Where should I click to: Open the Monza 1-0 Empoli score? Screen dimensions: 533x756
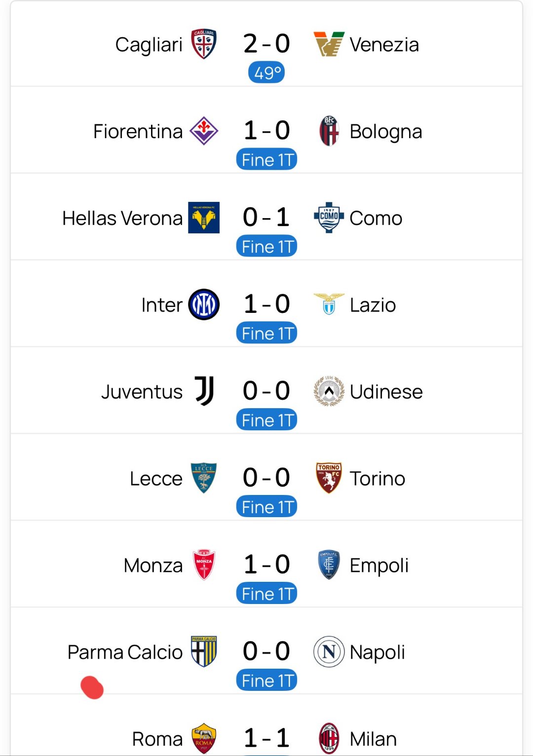pos(266,565)
